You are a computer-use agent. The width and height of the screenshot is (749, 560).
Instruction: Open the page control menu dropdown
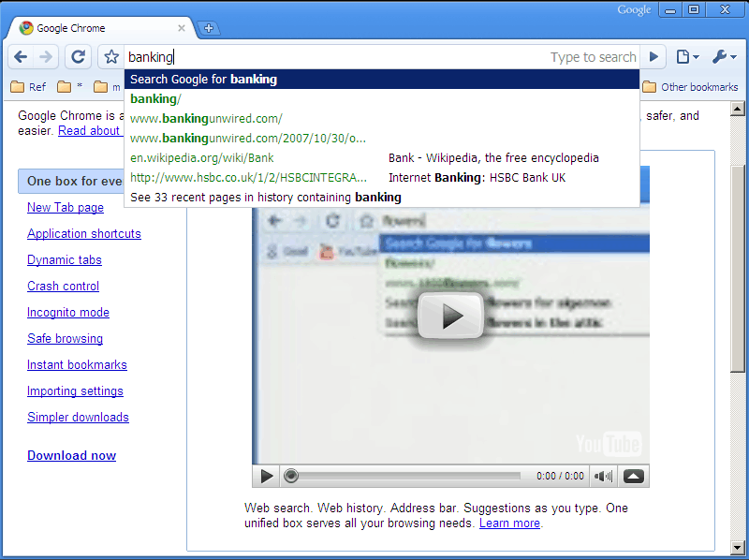(687, 57)
